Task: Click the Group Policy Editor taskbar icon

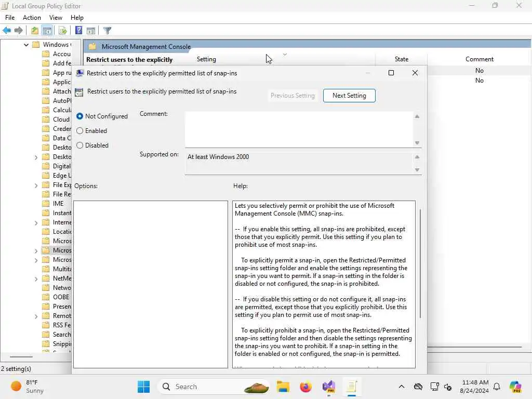Action: (352, 387)
